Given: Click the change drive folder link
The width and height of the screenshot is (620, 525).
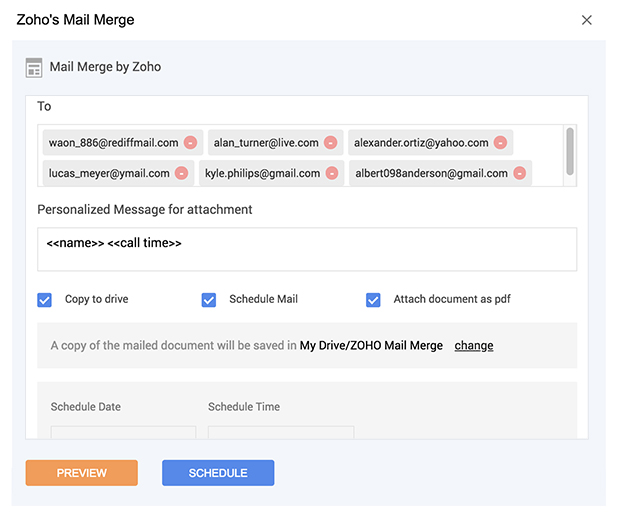Looking at the screenshot, I should pos(473,346).
